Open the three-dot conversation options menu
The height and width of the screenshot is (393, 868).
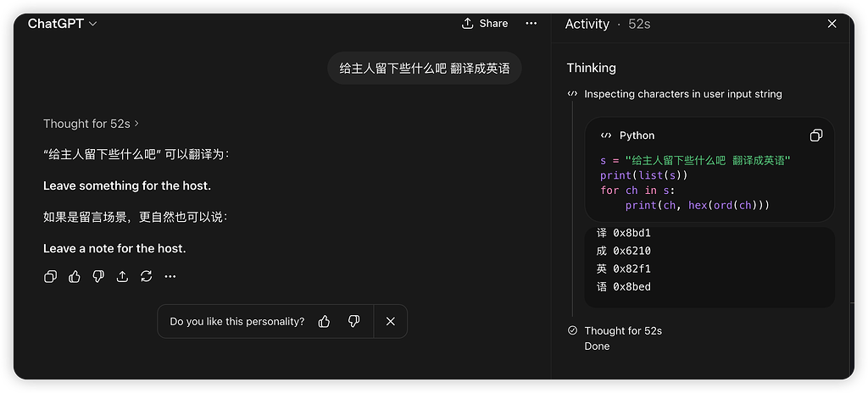[531, 23]
